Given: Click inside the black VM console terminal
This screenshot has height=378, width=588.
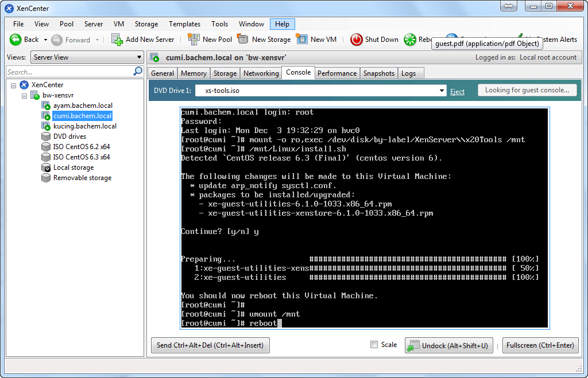Looking at the screenshot, I should (x=365, y=218).
